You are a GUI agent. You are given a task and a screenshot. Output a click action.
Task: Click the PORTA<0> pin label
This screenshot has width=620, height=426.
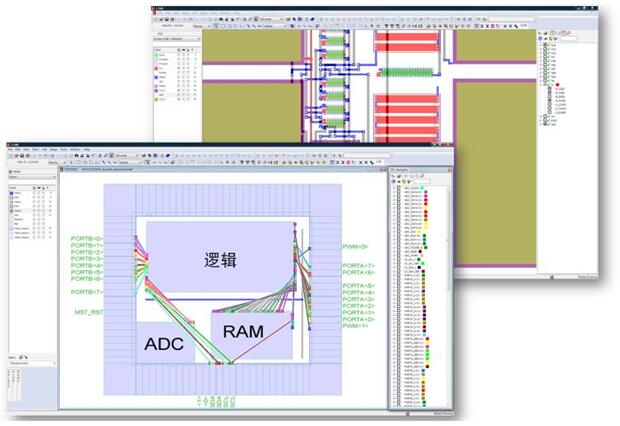tap(358, 319)
